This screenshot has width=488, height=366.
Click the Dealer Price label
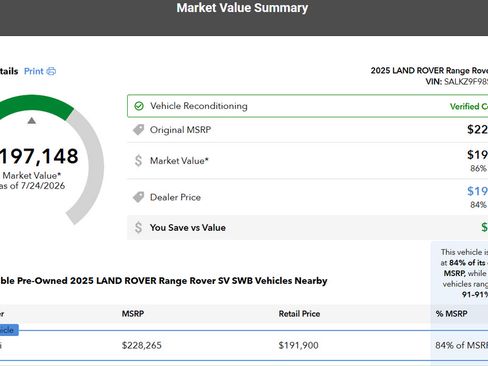point(175,197)
